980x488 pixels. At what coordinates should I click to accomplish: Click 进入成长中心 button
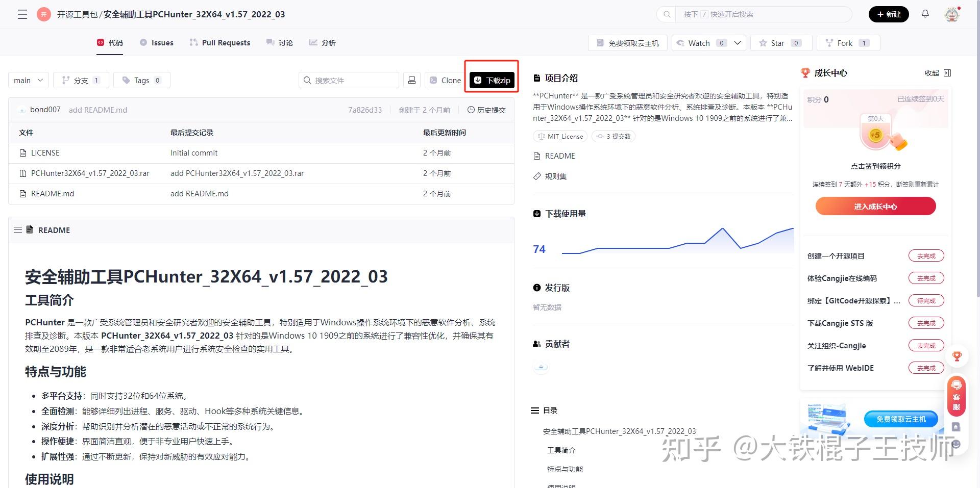[x=875, y=206]
